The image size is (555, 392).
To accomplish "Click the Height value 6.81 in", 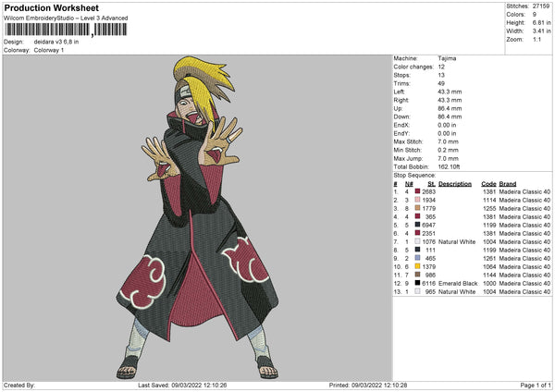I will (541, 22).
